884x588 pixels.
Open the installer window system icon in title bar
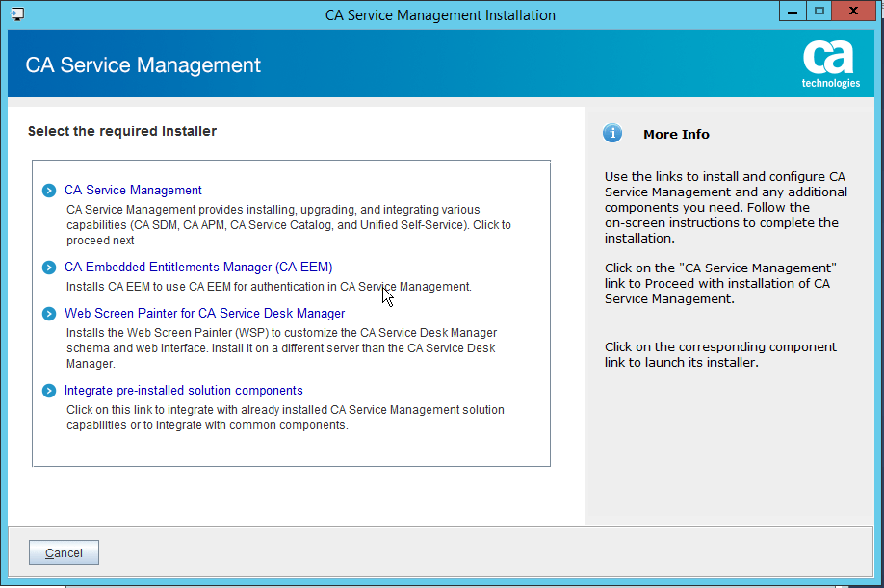17,14
